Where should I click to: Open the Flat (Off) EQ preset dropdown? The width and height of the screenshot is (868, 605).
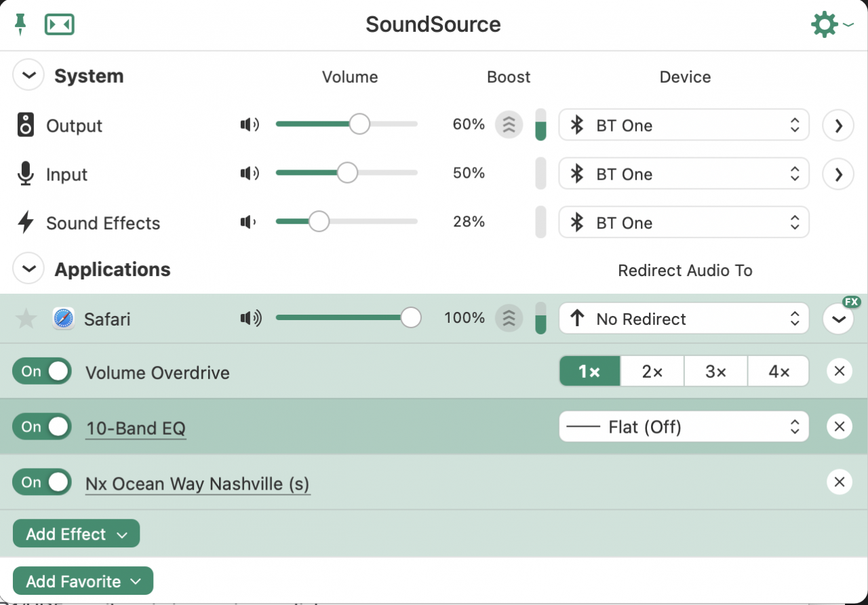(x=684, y=427)
